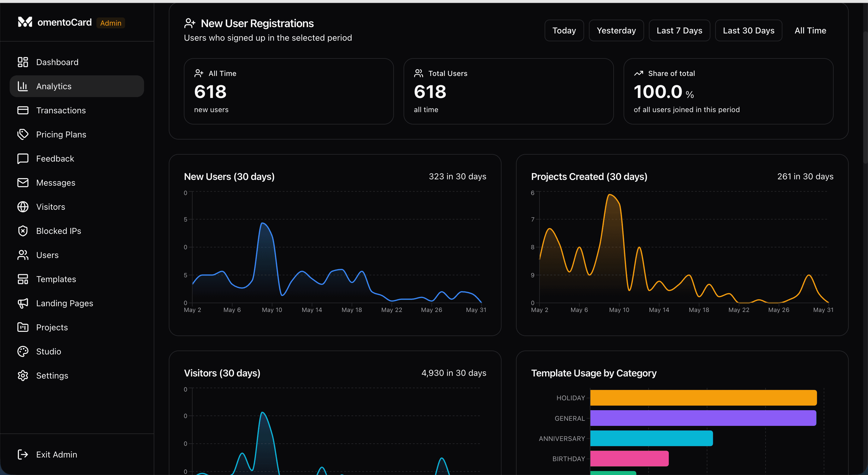The height and width of the screenshot is (475, 868).
Task: Go to Blocked IPs
Action: pos(77,231)
